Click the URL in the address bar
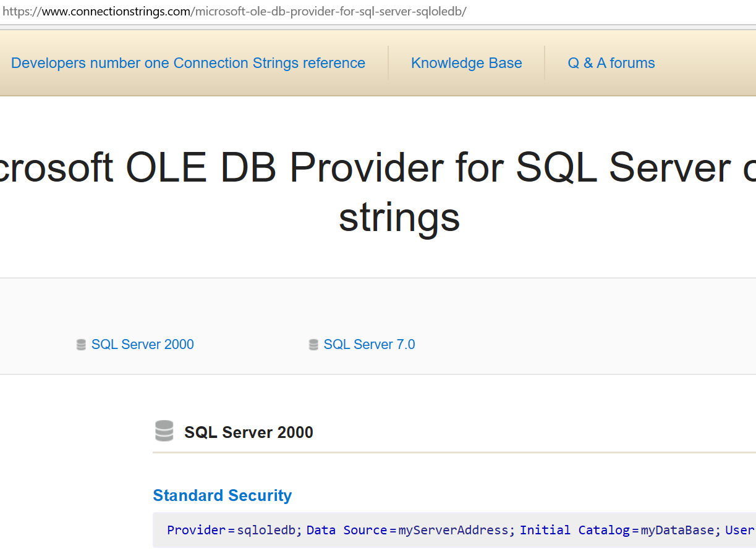Screen dimensions: 756x551 pyautogui.click(x=235, y=12)
